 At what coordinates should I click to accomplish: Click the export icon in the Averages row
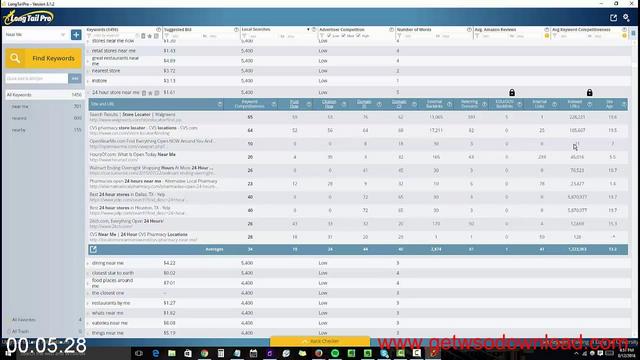tap(93, 249)
